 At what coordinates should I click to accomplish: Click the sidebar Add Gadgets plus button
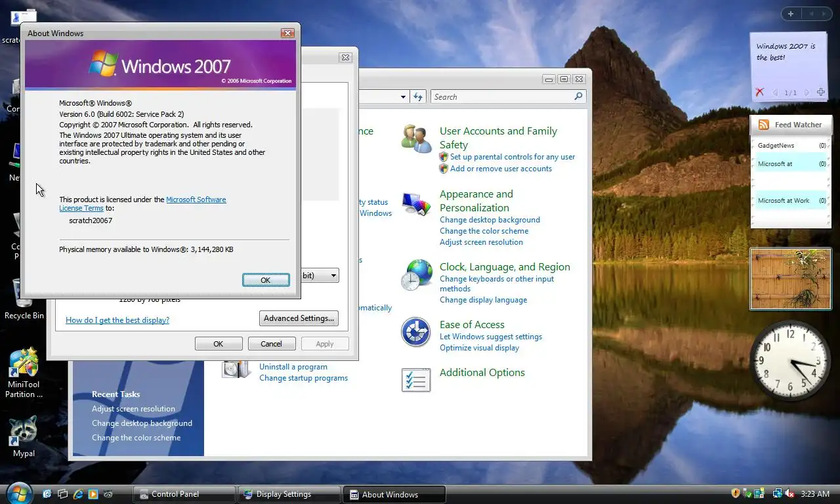tap(791, 14)
